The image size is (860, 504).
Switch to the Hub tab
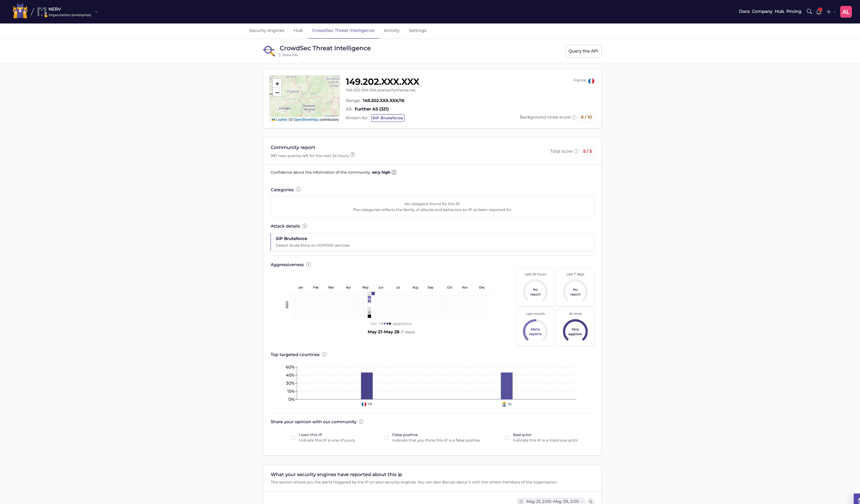298,30
